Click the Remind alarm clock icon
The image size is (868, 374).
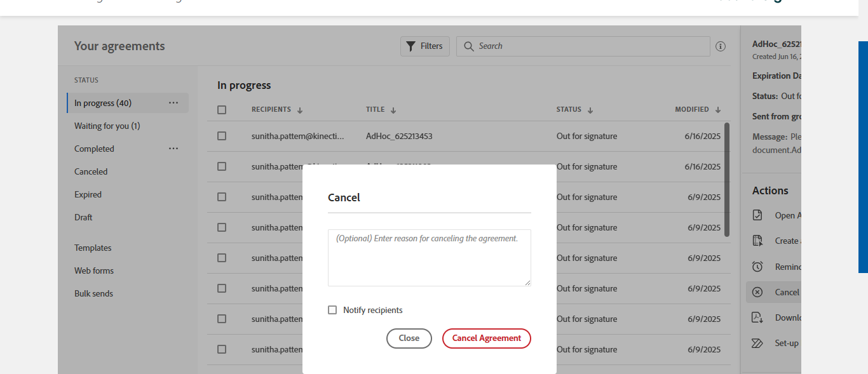pos(757,267)
